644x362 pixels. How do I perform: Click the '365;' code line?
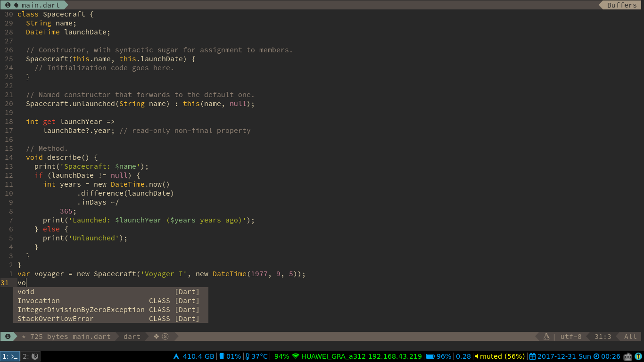click(68, 211)
